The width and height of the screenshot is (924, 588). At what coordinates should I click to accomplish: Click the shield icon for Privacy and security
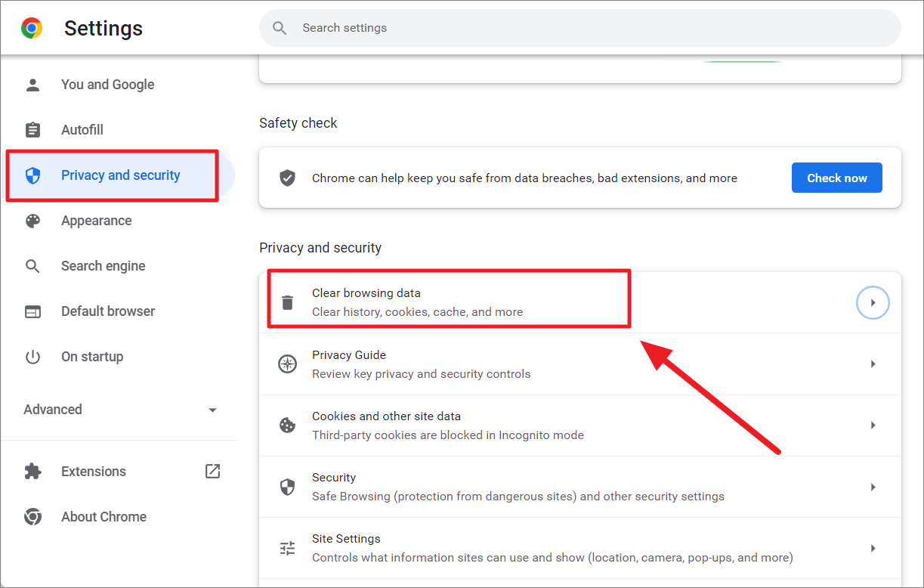pos(32,175)
